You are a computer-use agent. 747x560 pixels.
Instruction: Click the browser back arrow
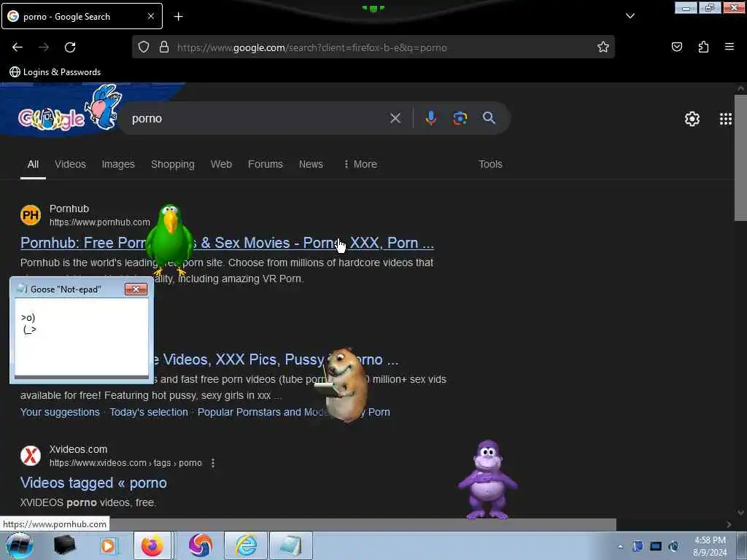[18, 47]
